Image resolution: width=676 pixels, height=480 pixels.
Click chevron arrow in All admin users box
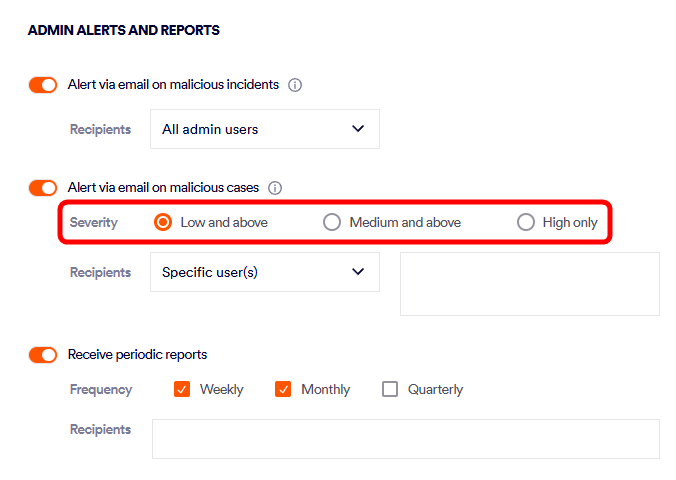click(x=359, y=129)
